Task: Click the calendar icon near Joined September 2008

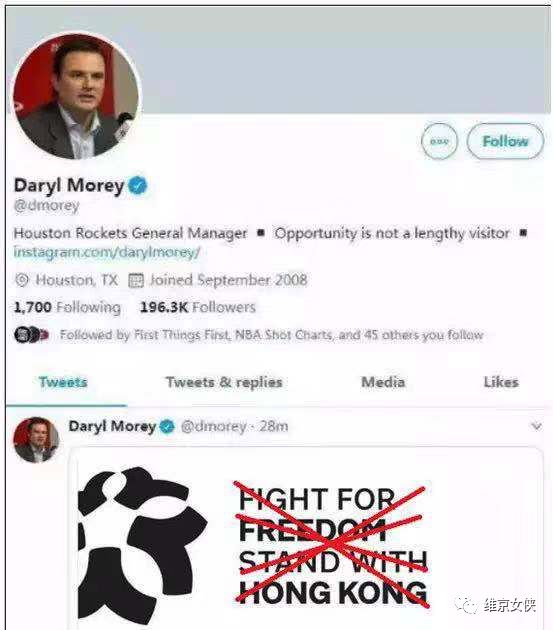Action: [x=136, y=280]
